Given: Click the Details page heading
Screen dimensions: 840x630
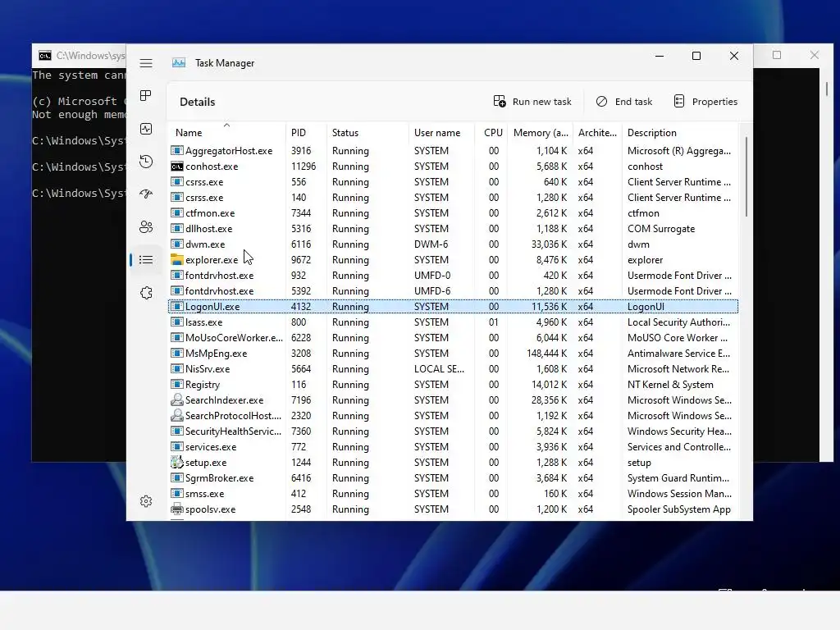Looking at the screenshot, I should click(x=197, y=102).
